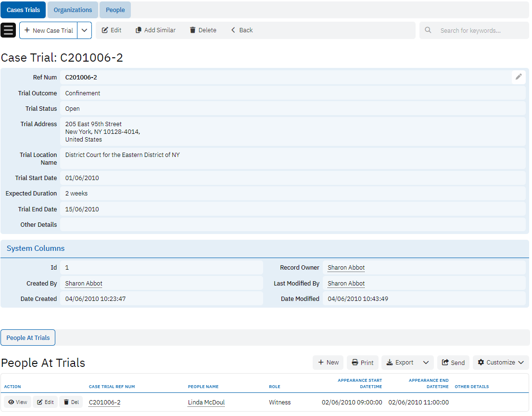Click the Edit toolbar button
This screenshot has width=532, height=416.
click(112, 30)
